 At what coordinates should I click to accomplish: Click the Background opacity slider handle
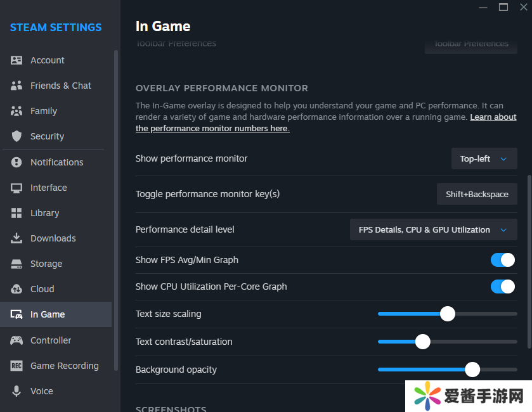[472, 370]
